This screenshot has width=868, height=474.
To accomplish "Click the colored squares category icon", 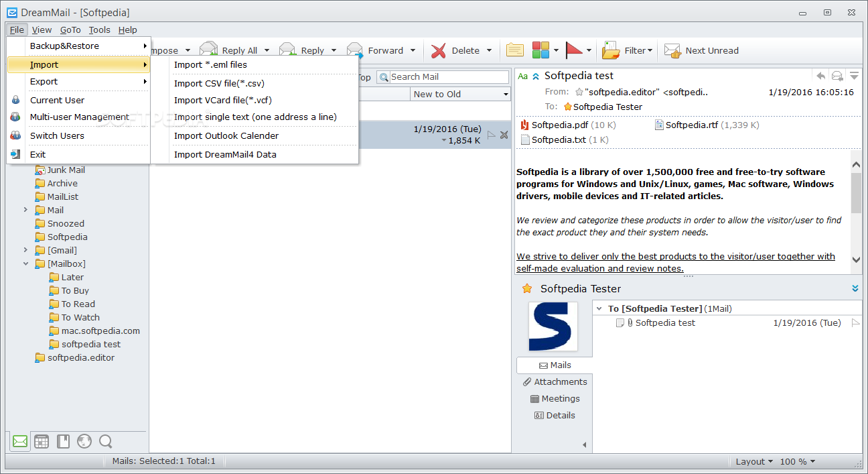I will (x=541, y=50).
